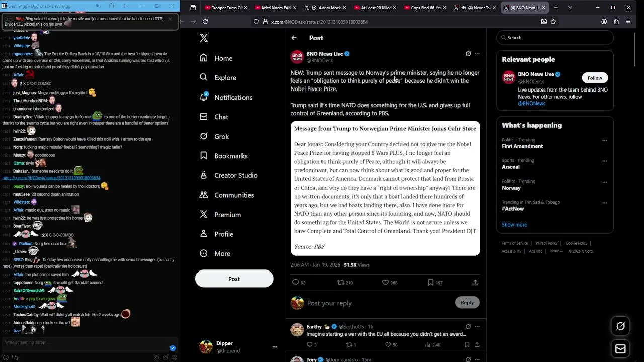Open the Trump message image
644x362 pixels.
pos(385,189)
